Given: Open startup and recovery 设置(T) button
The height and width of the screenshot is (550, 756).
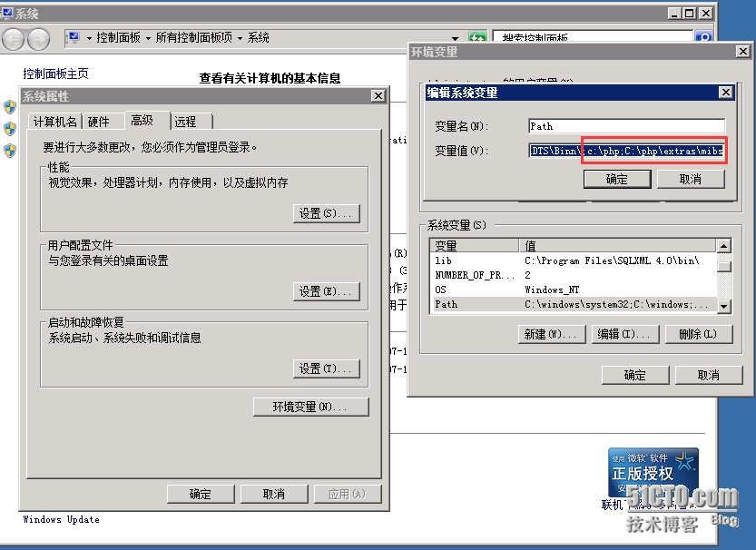Looking at the screenshot, I should click(x=327, y=368).
